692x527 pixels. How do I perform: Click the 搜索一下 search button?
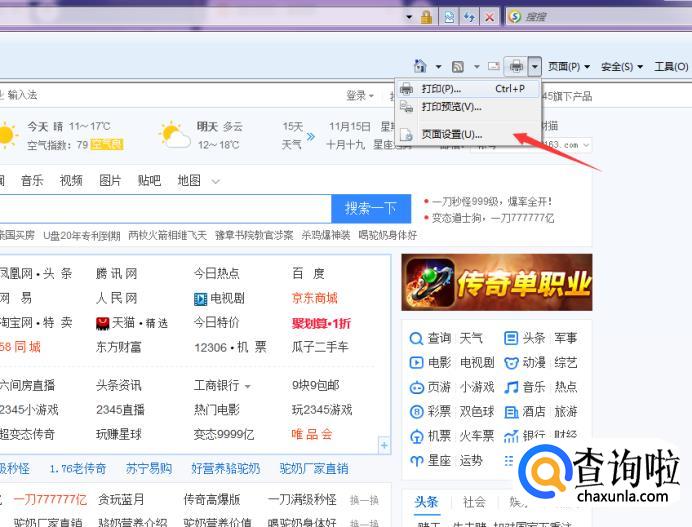371,208
